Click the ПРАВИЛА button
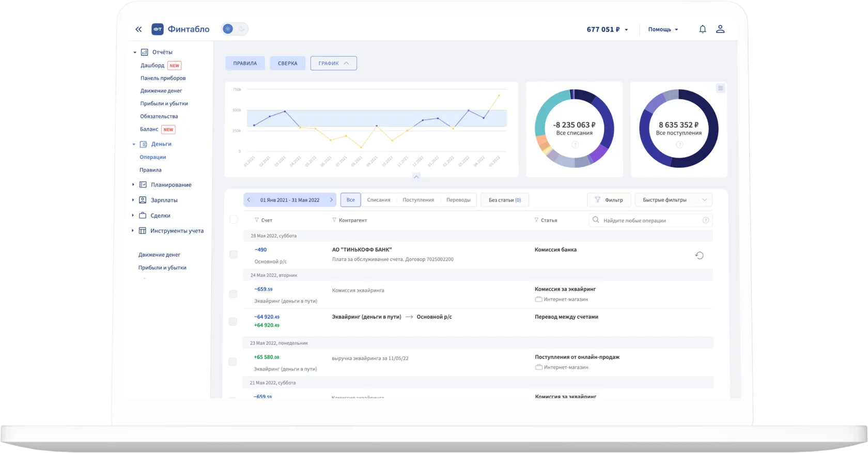 (245, 63)
